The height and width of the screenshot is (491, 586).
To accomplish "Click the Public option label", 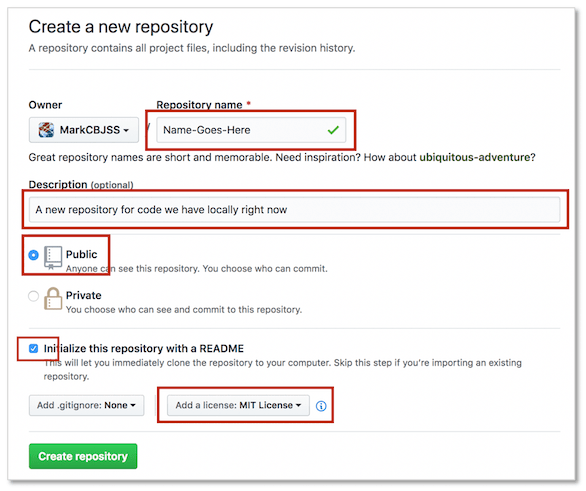I will click(81, 254).
